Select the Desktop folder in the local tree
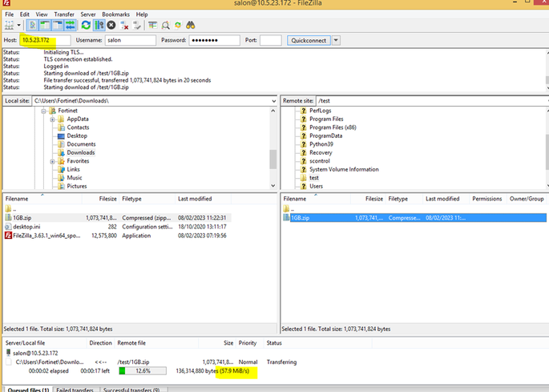 (x=77, y=136)
